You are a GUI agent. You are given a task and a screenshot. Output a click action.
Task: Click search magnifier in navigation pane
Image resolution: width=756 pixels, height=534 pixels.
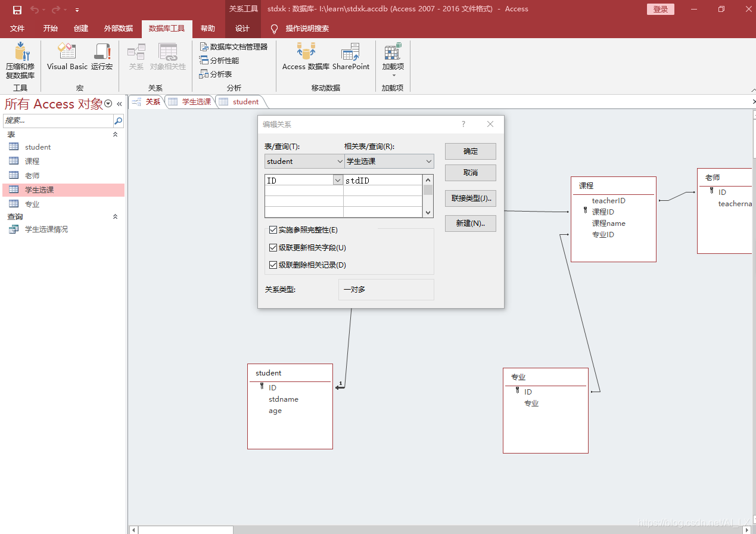click(x=119, y=120)
